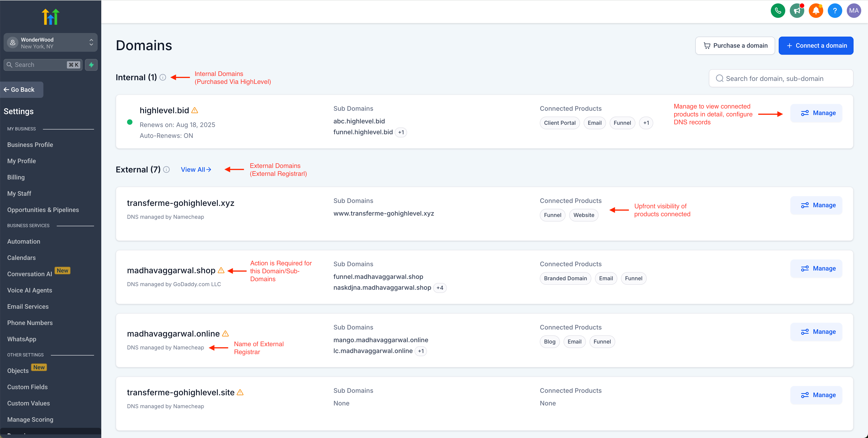This screenshot has width=868, height=438.
Task: Expand +1 sub domains for highlevel.bid
Action: [401, 132]
